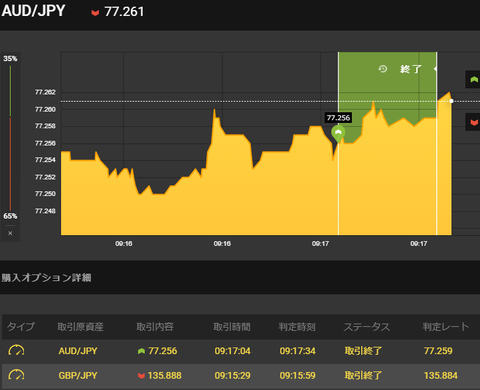This screenshot has height=390, width=480.
Task: Click the 取引終了 status in AUD/JPY row
Action: [x=363, y=351]
